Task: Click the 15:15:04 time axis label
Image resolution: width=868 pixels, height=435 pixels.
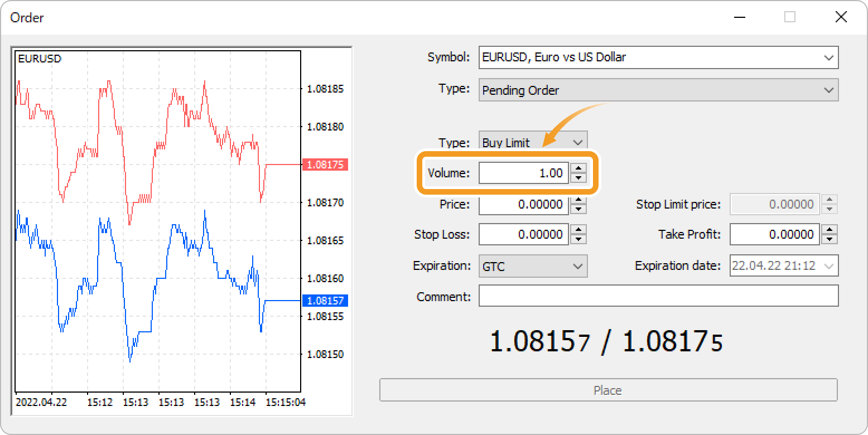Action: 285,402
